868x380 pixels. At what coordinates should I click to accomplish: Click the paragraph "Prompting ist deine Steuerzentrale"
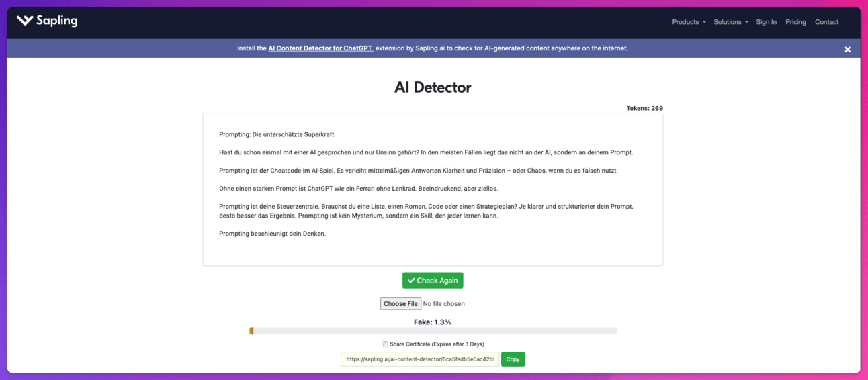[x=426, y=211]
